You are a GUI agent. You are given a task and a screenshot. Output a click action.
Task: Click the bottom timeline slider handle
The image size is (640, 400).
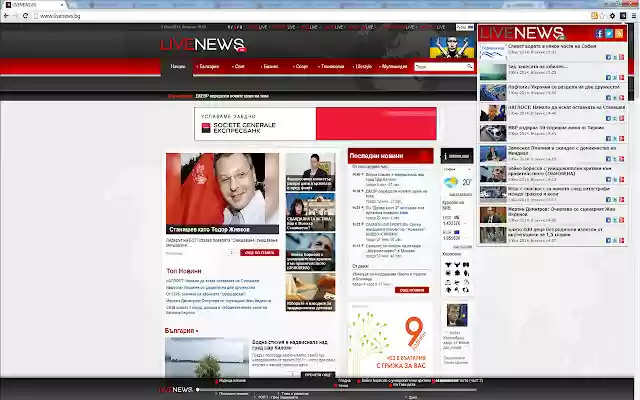198,390
